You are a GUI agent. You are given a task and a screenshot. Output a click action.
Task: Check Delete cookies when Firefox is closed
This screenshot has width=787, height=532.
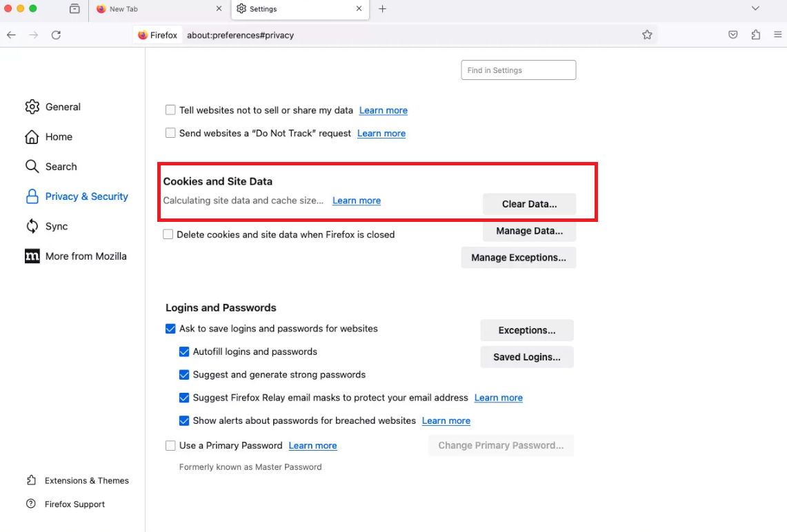(168, 234)
